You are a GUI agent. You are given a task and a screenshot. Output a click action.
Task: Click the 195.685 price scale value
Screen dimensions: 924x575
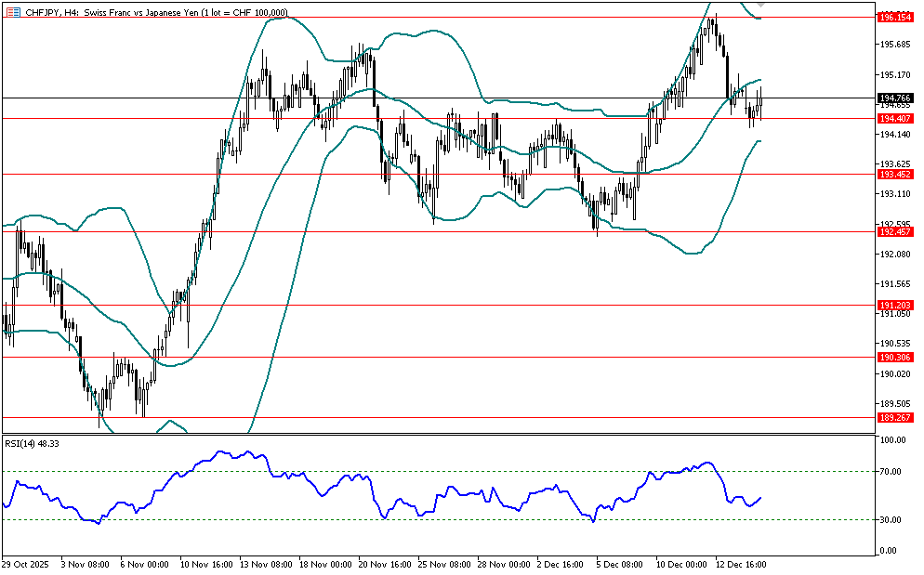click(894, 45)
